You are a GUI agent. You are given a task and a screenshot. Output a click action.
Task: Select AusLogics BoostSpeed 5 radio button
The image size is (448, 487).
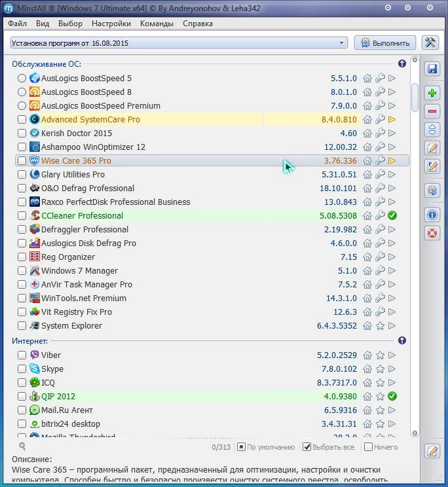22,79
